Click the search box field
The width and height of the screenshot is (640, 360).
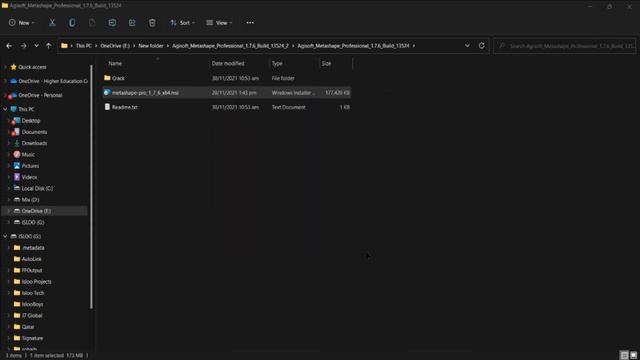[x=565, y=46]
